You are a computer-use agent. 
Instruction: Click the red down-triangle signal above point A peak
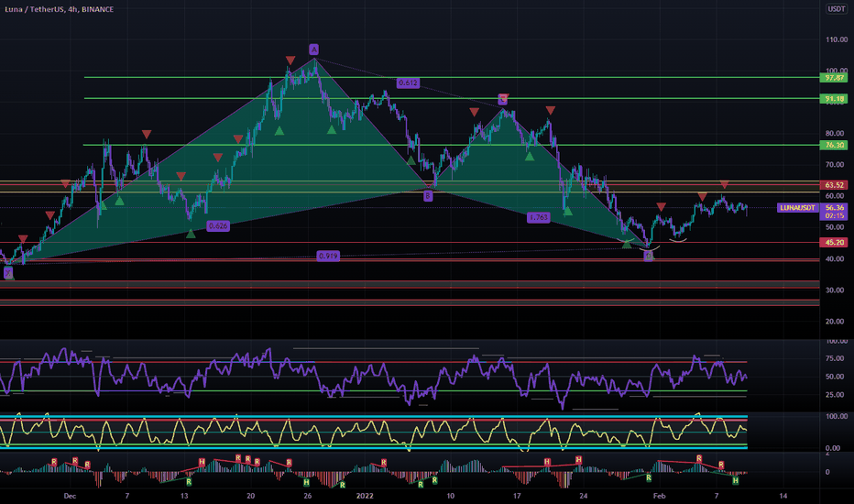pyautogui.click(x=290, y=60)
